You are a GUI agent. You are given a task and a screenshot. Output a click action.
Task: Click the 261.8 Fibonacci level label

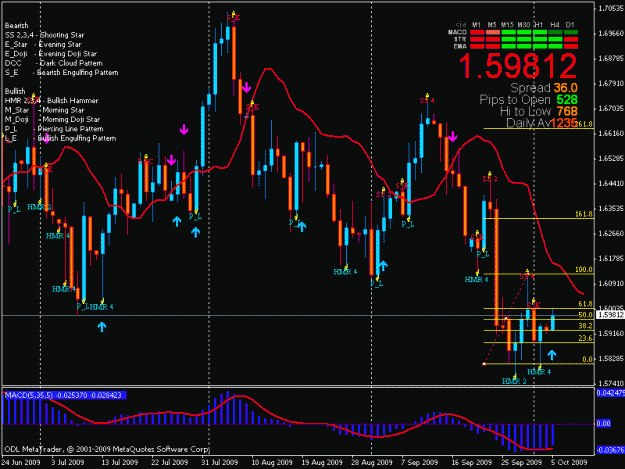[x=585, y=125]
